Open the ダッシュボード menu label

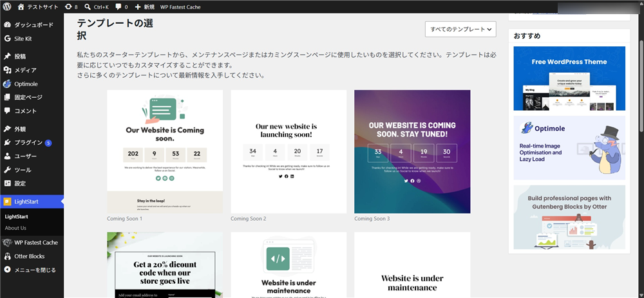34,24
